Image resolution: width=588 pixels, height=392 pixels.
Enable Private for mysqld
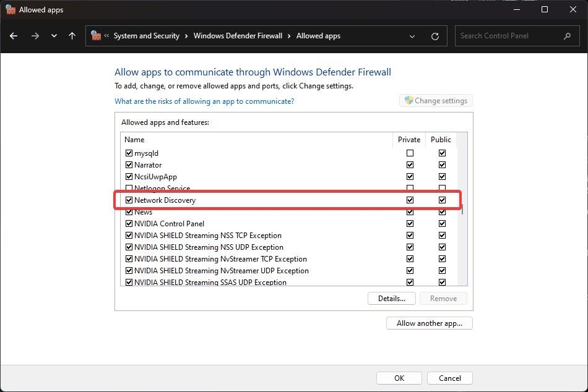coord(410,153)
